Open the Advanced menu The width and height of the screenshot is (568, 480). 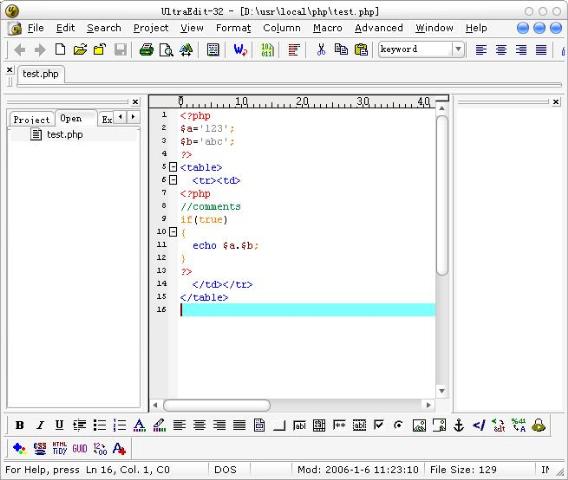click(379, 28)
